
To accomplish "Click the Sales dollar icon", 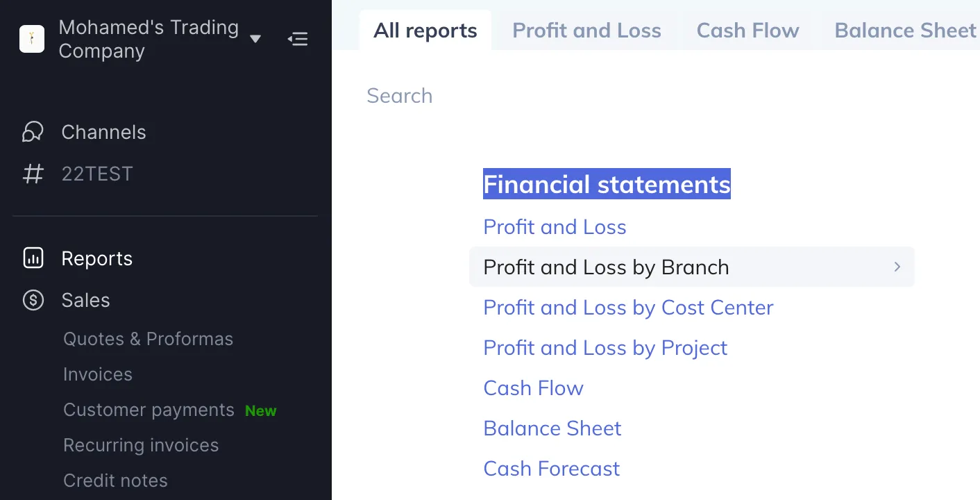I will pyautogui.click(x=33, y=300).
